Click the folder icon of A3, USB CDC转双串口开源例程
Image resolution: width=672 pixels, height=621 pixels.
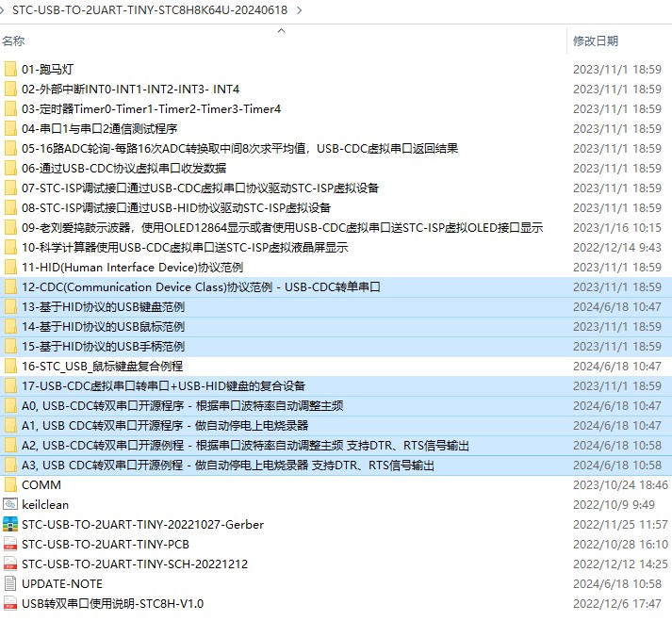click(x=10, y=465)
